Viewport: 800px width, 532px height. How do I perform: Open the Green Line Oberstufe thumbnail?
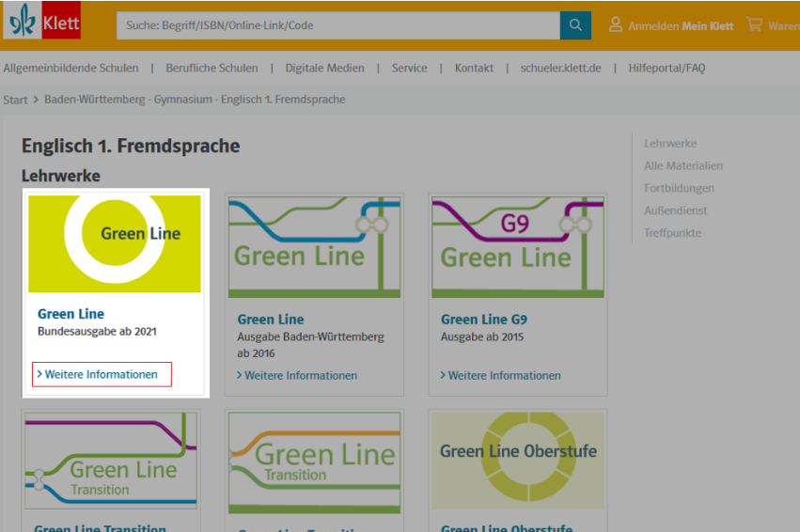coord(518,460)
